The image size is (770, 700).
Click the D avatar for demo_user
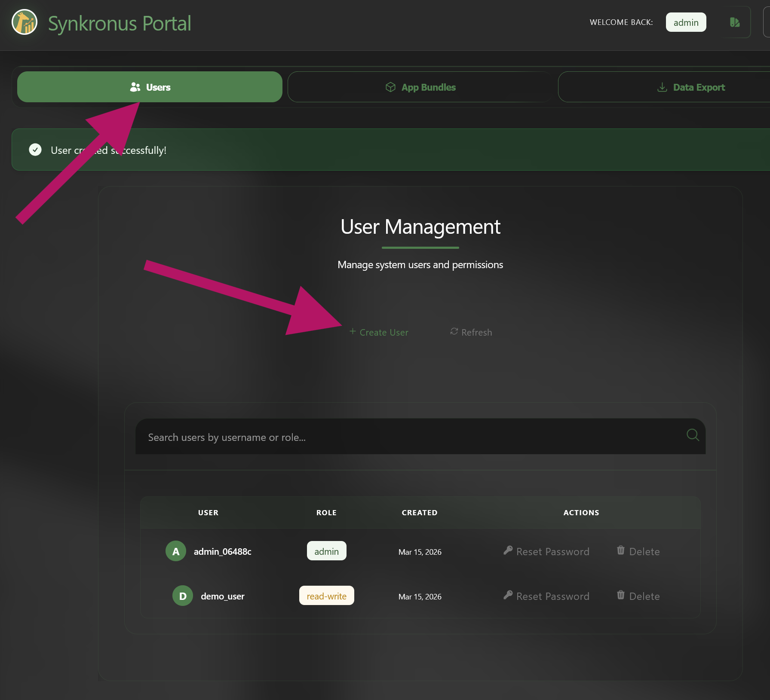click(x=183, y=596)
